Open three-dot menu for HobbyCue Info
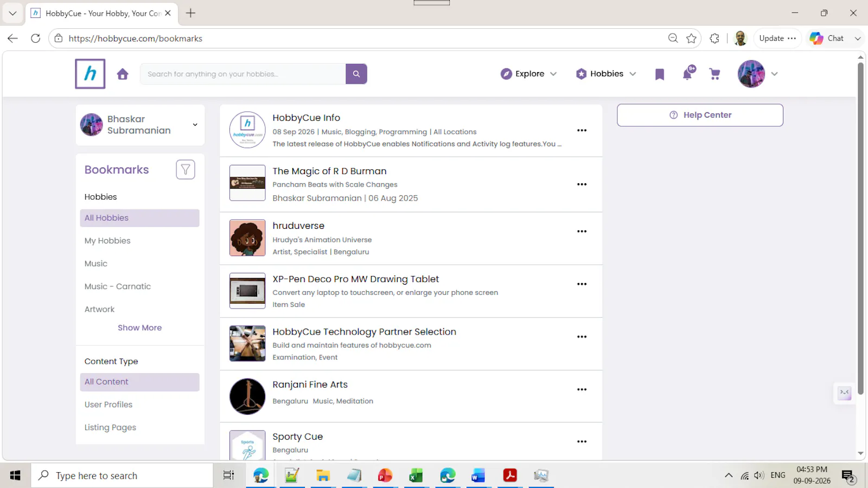Image resolution: width=868 pixels, height=488 pixels. coord(582,130)
